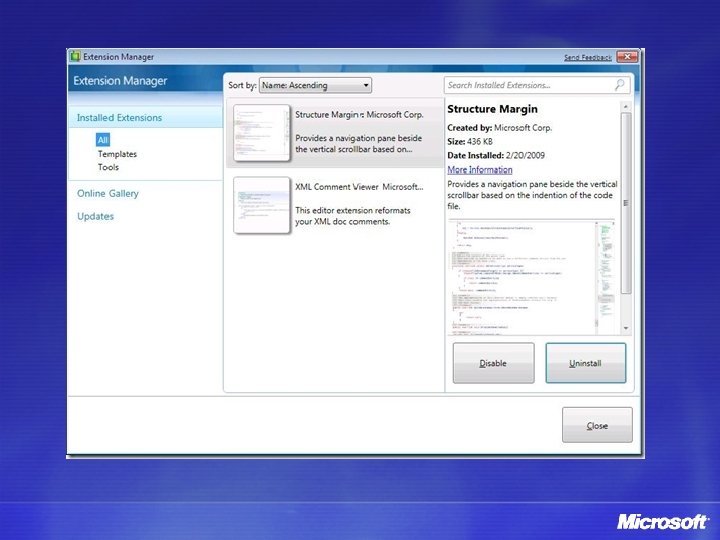Screen dimensions: 720x540
Task: Click the details pane scrollbar thumb
Action: coord(625,203)
